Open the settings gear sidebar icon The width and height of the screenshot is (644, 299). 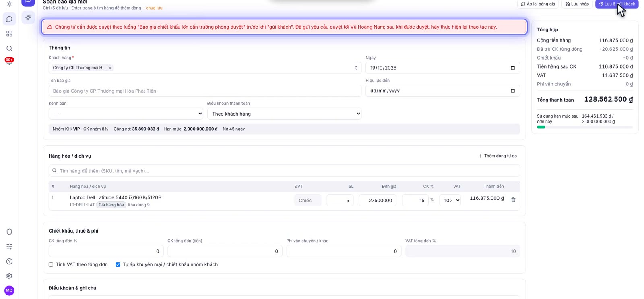click(x=9, y=276)
